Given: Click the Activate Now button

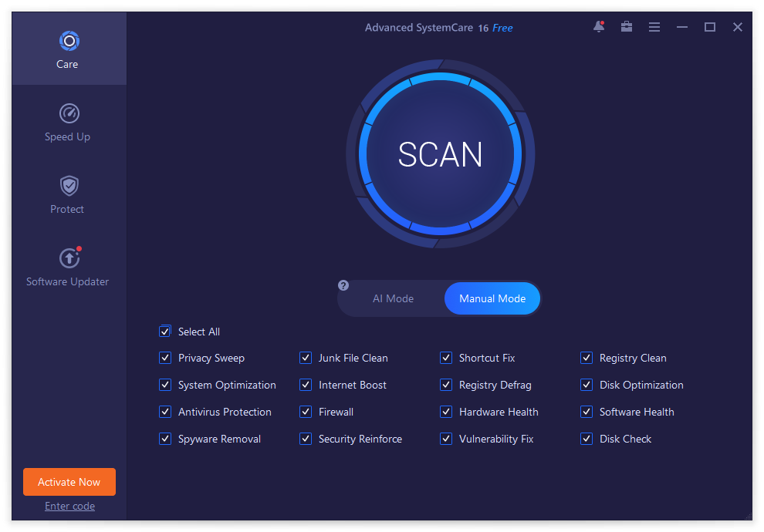Looking at the screenshot, I should (69, 482).
